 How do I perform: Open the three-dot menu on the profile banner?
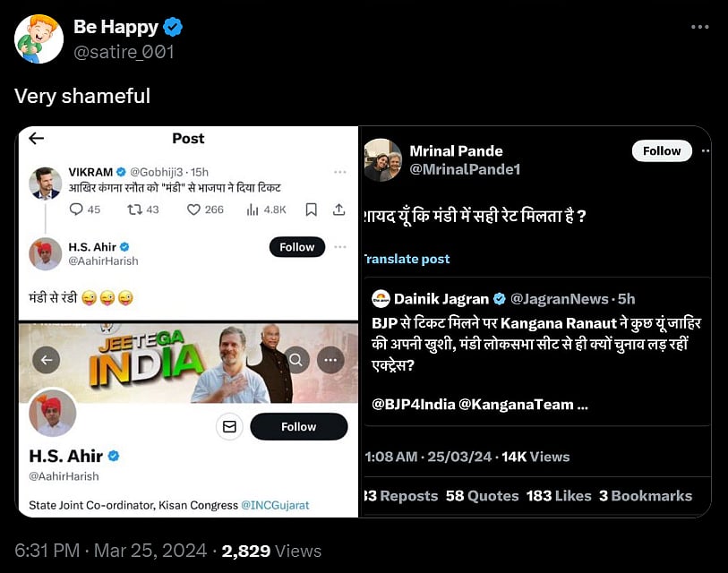330,360
